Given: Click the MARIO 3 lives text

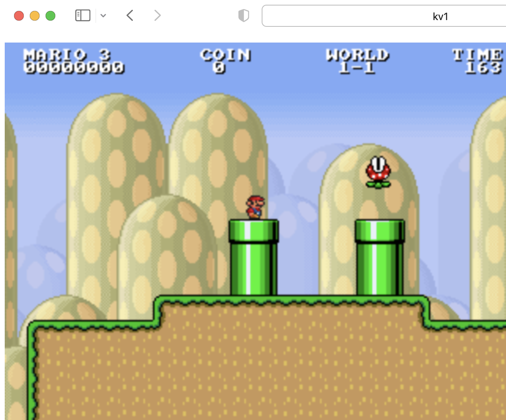Looking at the screenshot, I should [x=67, y=55].
